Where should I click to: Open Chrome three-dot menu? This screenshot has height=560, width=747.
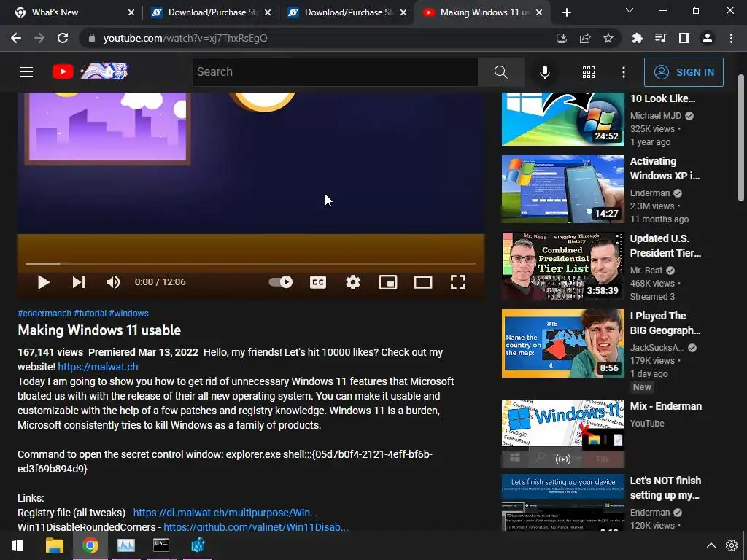pos(731,38)
